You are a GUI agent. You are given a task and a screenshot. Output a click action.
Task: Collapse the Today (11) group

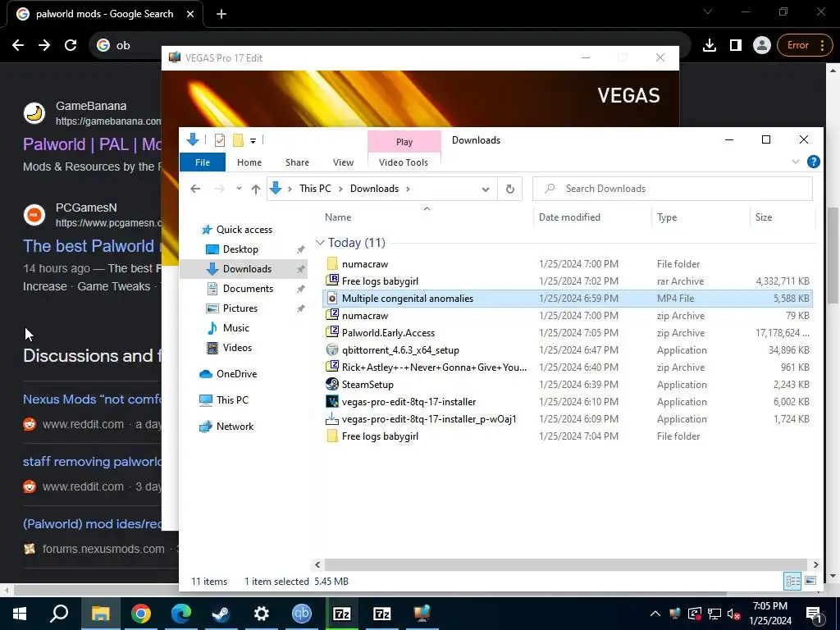point(320,243)
